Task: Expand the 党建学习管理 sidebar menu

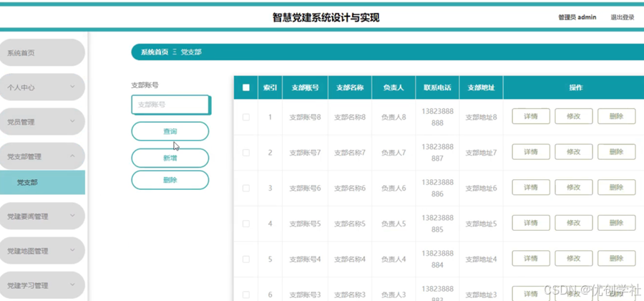Action: (42, 285)
